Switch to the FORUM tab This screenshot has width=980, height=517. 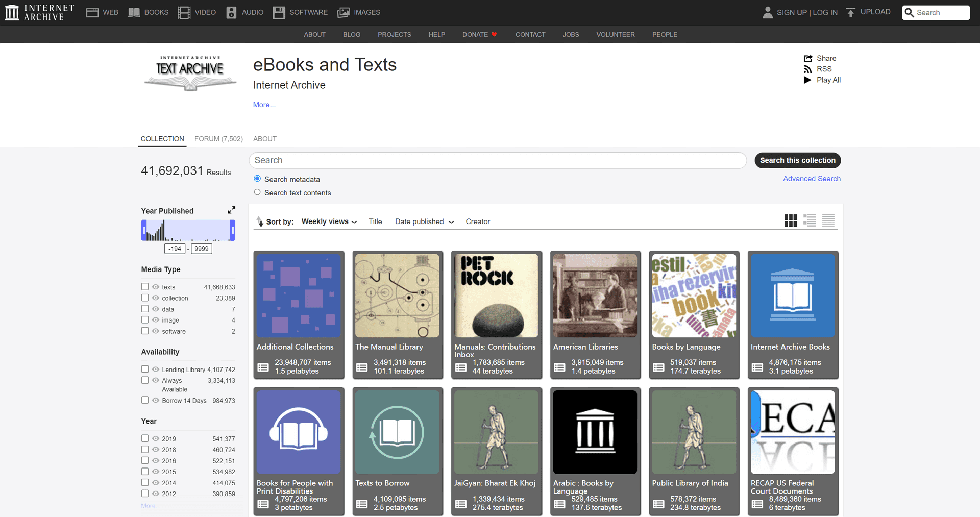(218, 139)
